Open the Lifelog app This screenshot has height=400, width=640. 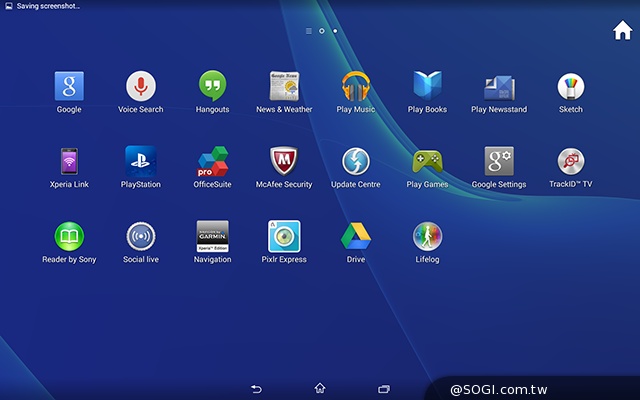click(427, 236)
